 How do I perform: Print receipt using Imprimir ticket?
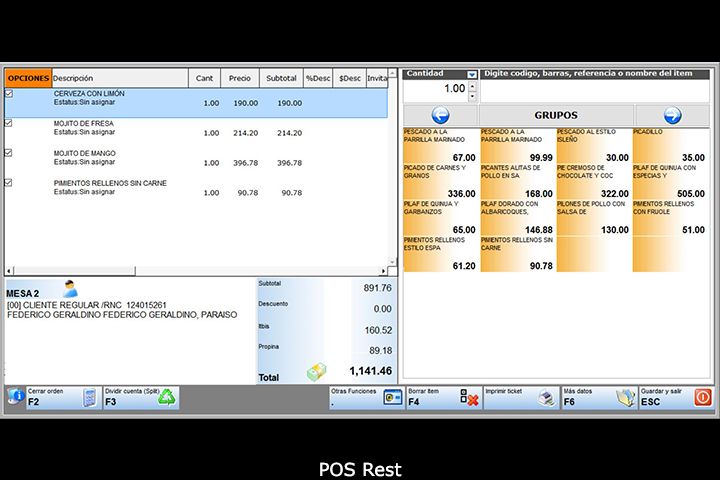520,397
